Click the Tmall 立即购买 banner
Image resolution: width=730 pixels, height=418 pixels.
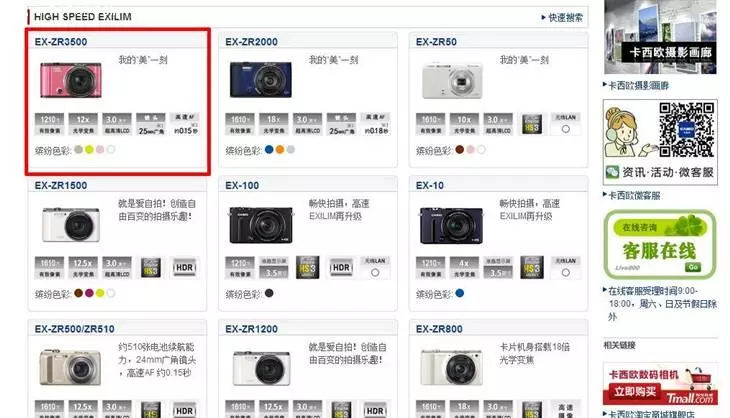coord(660,384)
